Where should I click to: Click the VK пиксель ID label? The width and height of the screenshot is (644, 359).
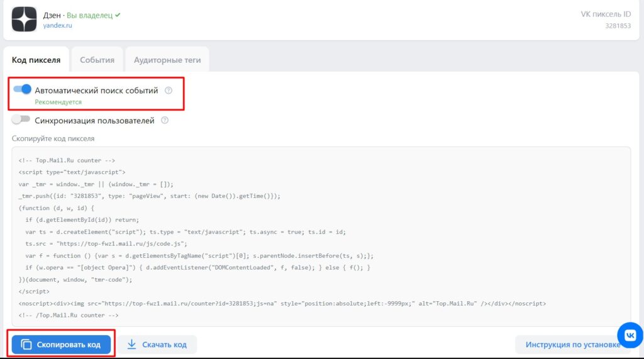tap(605, 14)
